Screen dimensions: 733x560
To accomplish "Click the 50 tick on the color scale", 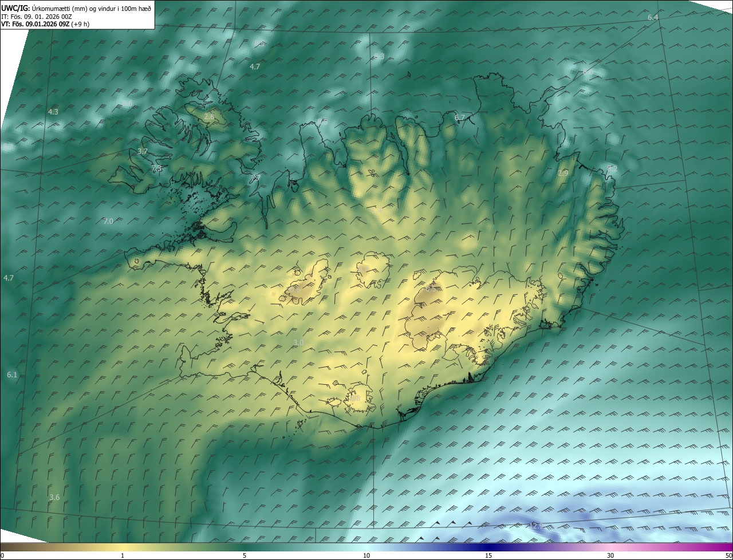I will coord(728,556).
